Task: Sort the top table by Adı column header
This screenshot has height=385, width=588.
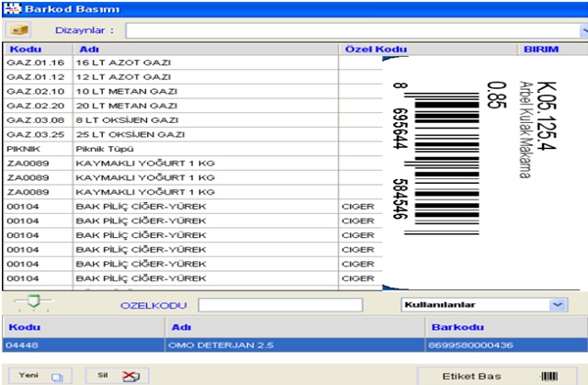Action: click(x=206, y=49)
